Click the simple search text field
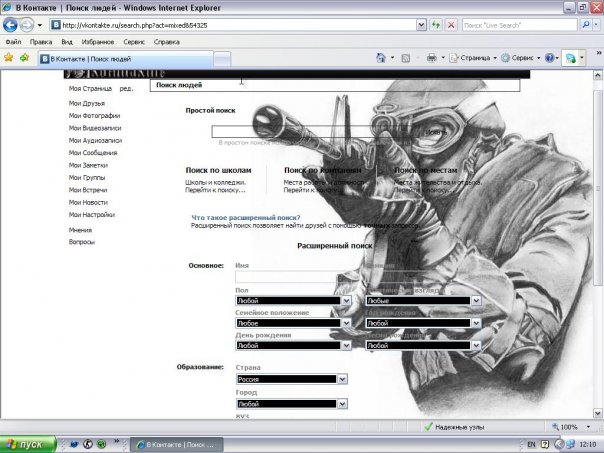 click(314, 132)
